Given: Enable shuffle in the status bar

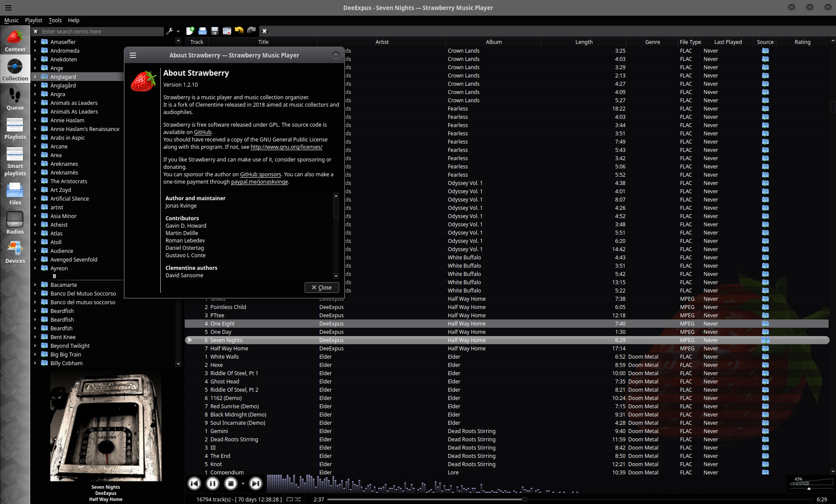Looking at the screenshot, I should [298, 500].
